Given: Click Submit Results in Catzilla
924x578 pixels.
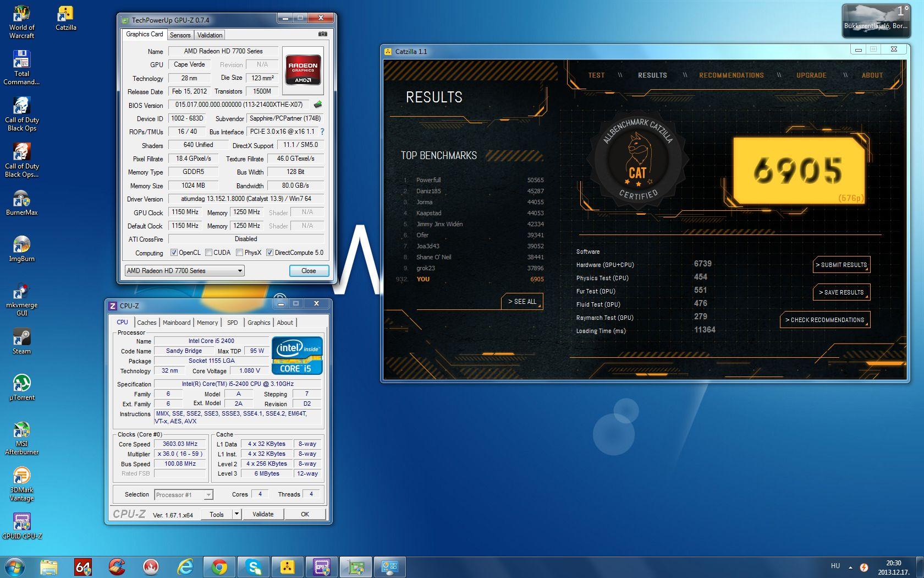Looking at the screenshot, I should click(842, 265).
